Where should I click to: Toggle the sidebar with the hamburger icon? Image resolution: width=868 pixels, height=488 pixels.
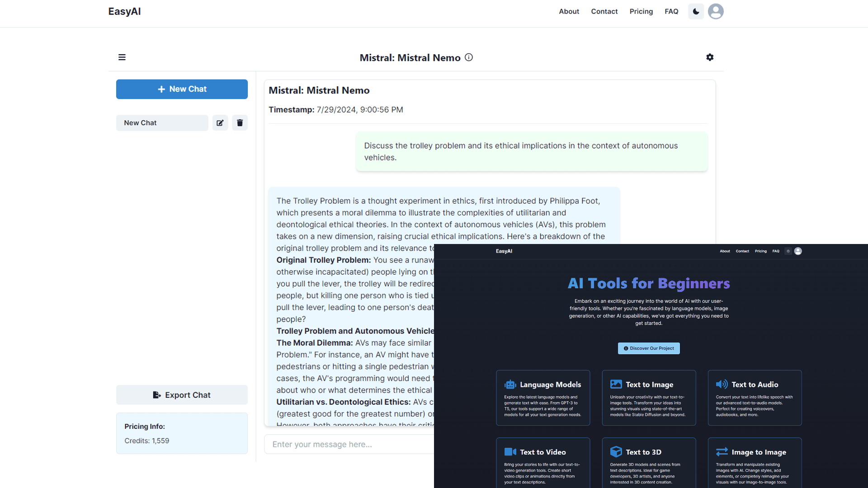122,57
